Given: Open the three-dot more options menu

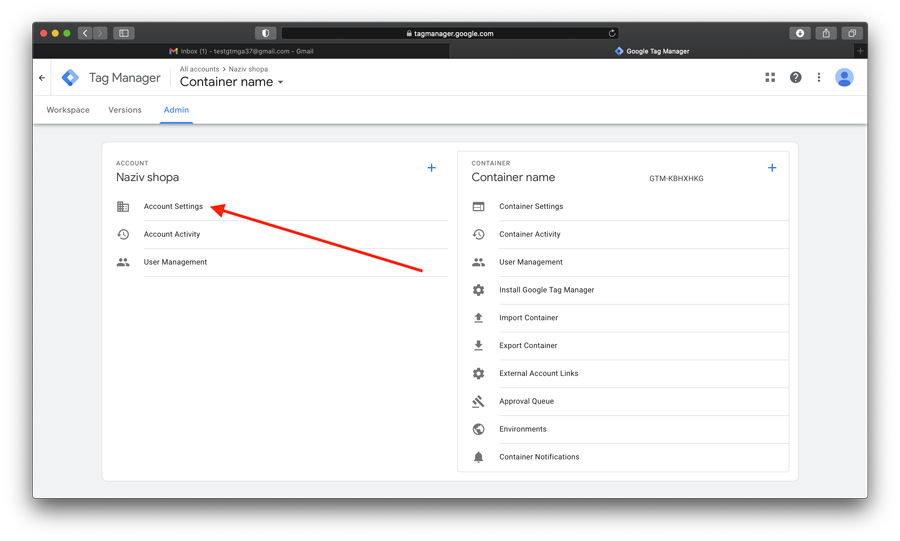Looking at the screenshot, I should pos(819,77).
